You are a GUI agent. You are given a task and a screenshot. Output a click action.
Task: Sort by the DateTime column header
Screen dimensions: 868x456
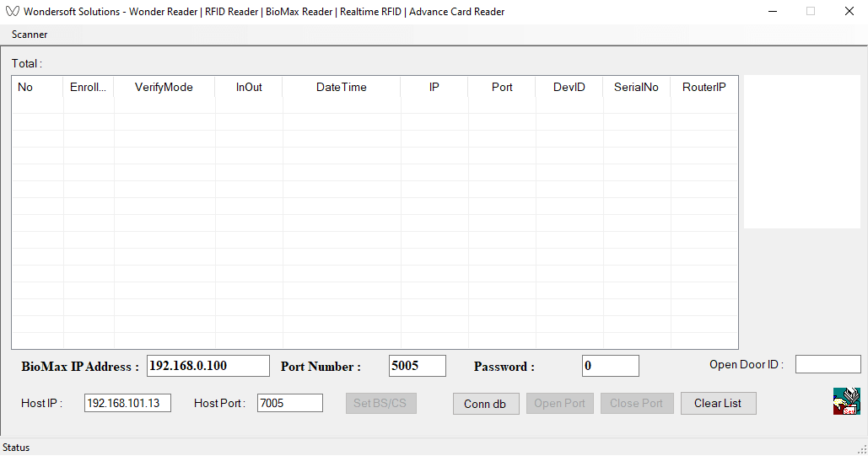(341, 88)
